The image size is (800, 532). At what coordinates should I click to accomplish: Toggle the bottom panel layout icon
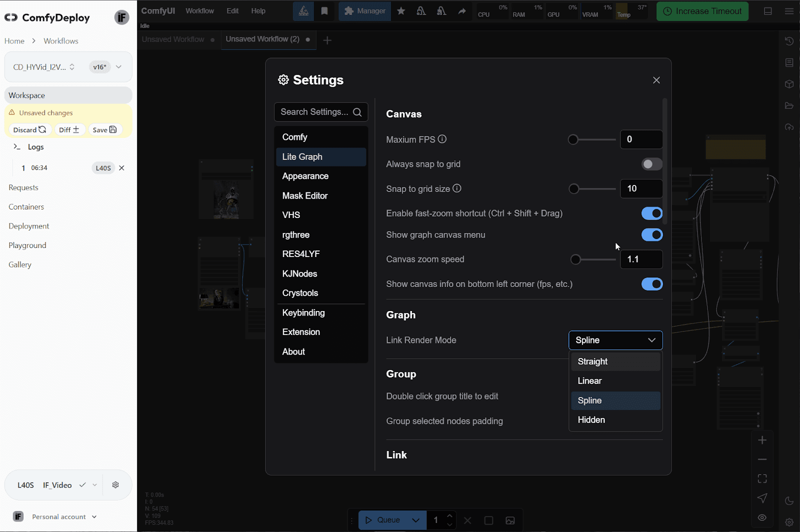point(768,11)
